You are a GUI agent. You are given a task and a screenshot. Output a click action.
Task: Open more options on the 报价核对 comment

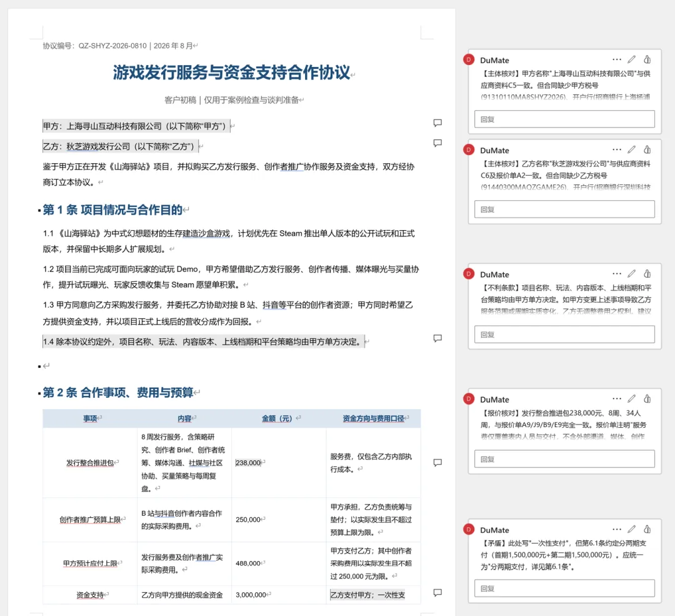pos(616,399)
